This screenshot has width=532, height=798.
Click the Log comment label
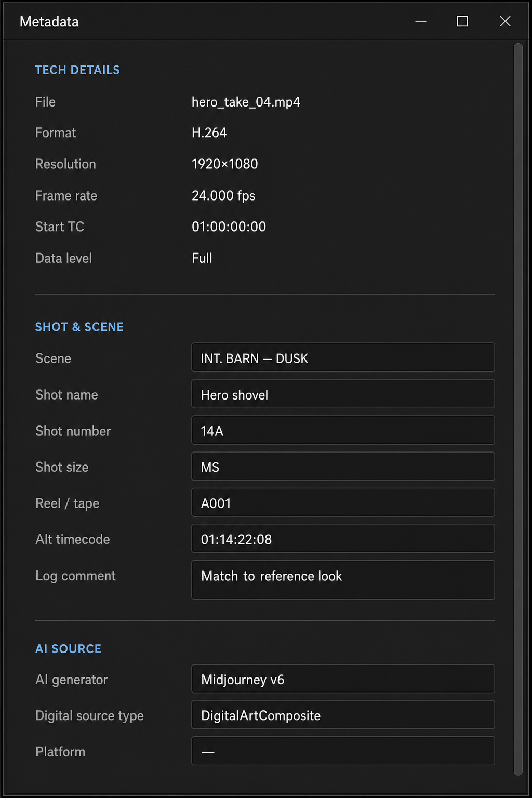click(75, 576)
